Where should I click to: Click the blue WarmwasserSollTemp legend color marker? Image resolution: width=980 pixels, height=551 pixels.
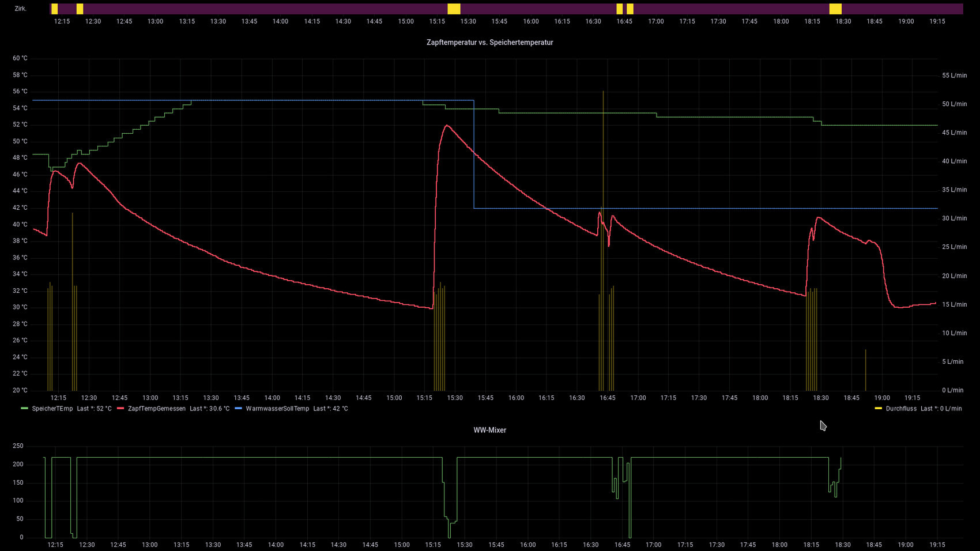pyautogui.click(x=238, y=409)
